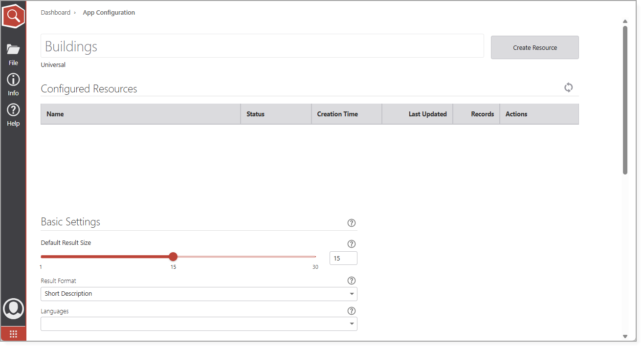644x349 pixels.
Task: Show help for Result Format
Action: pos(351,281)
